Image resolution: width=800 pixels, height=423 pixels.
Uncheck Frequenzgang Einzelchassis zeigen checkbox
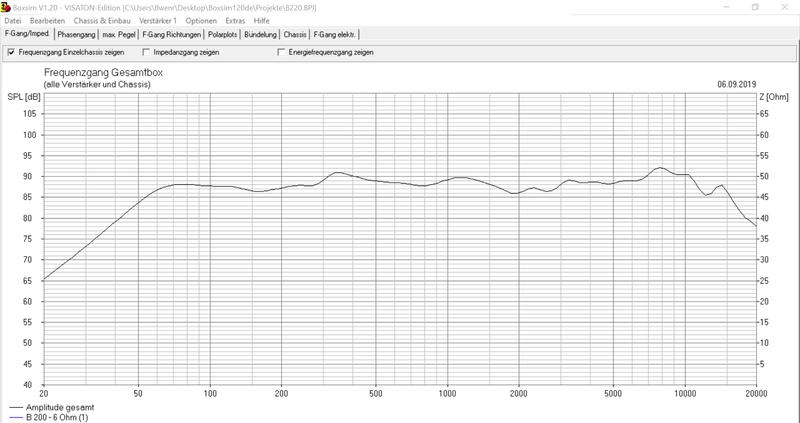point(11,52)
